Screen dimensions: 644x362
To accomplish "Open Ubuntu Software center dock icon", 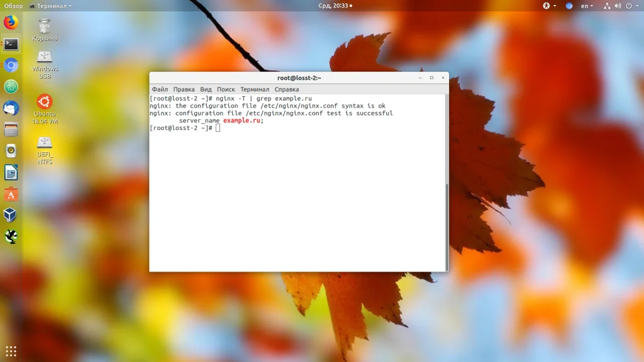I will coord(11,194).
